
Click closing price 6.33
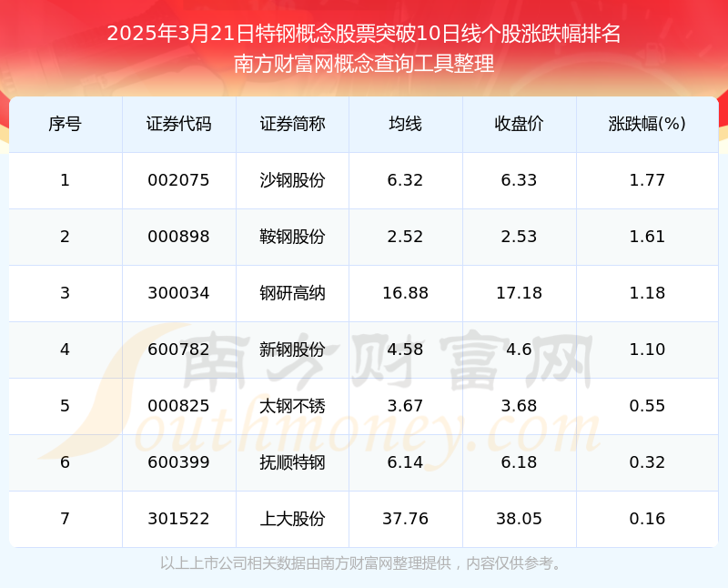pyautogui.click(x=519, y=180)
